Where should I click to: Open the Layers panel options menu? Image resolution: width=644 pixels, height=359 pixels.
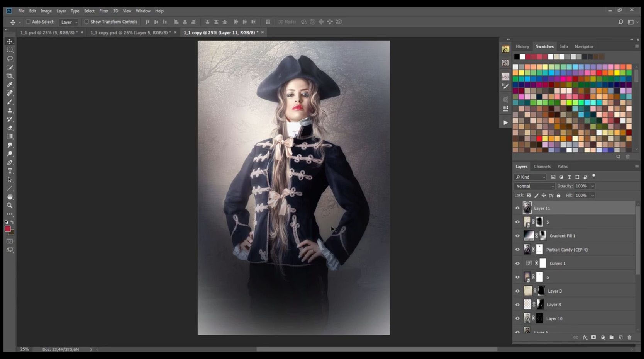click(637, 166)
